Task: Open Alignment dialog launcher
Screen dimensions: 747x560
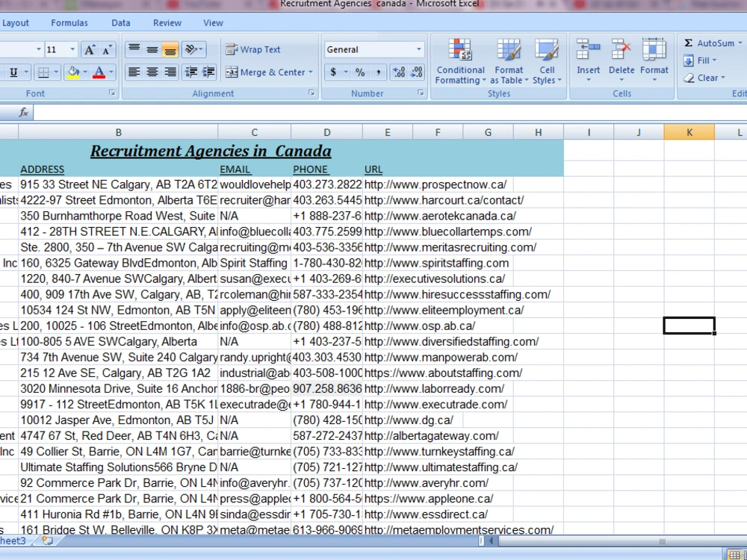Action: tap(311, 93)
